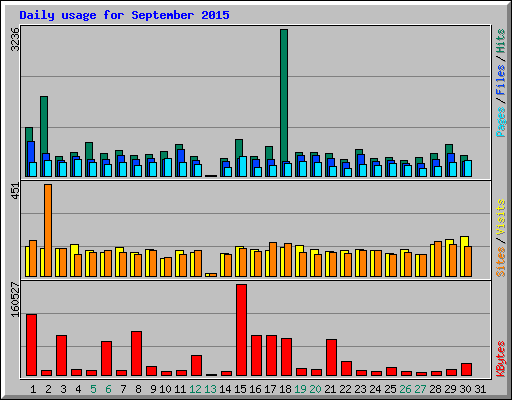
Task: Click the x-axis day label '13'
Action: [x=211, y=389]
